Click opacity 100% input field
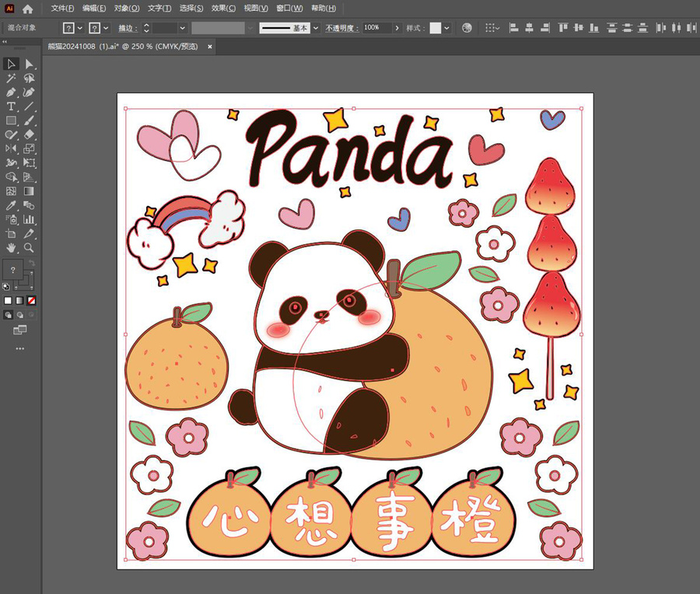 [376, 28]
